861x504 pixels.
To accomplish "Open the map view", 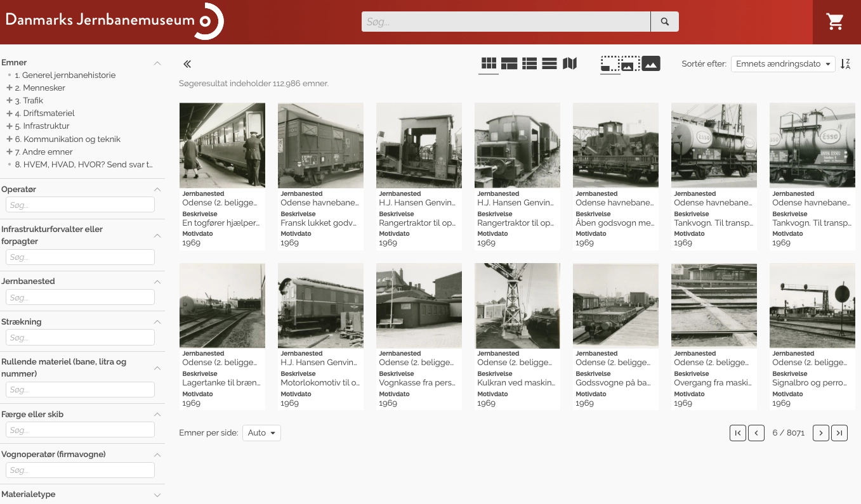I will pyautogui.click(x=570, y=63).
